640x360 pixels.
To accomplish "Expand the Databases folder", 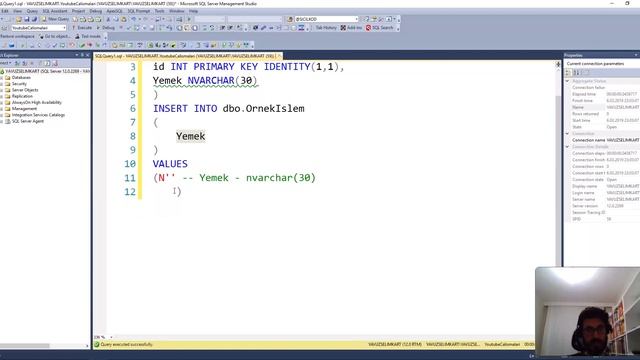I will tap(2, 78).
